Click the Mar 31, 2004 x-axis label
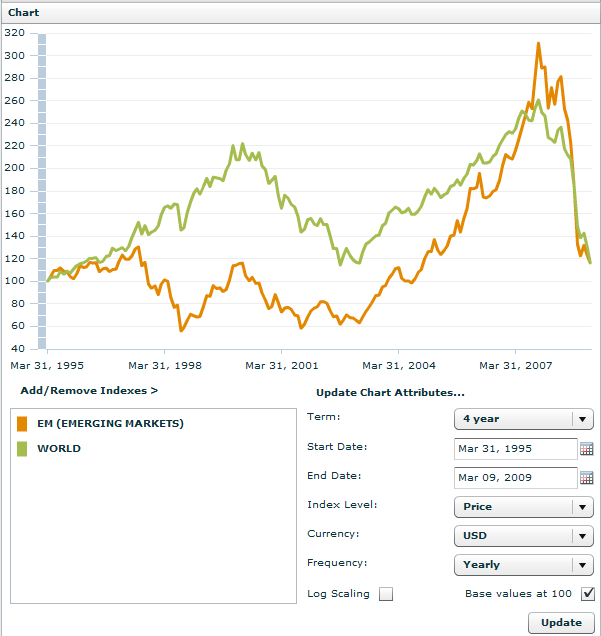The height and width of the screenshot is (636, 601). [398, 366]
